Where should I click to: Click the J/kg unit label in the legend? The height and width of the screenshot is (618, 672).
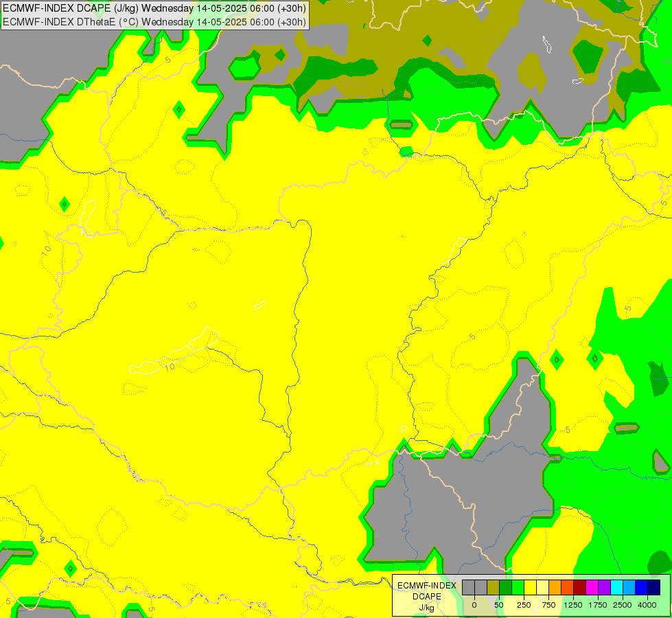click(427, 608)
